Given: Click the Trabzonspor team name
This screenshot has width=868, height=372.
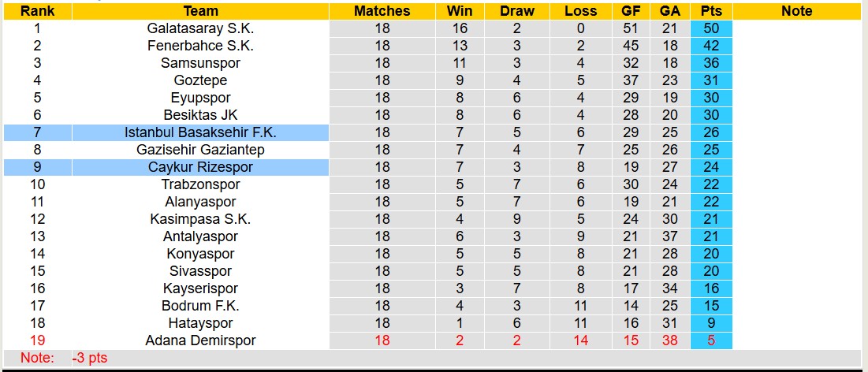Looking at the screenshot, I should 200,184.
